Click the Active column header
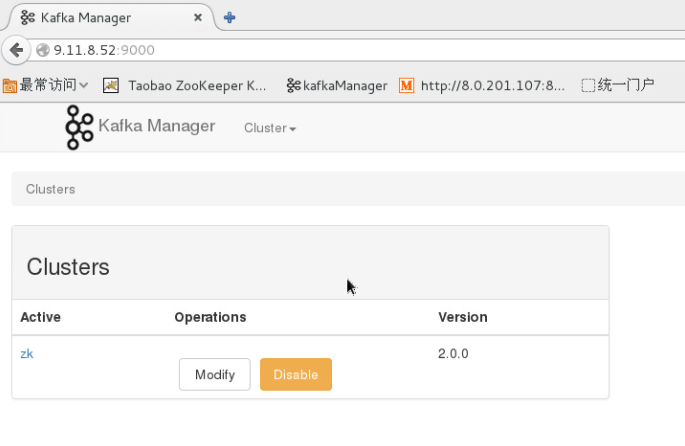Image resolution: width=685 pixels, height=446 pixels. tap(40, 317)
